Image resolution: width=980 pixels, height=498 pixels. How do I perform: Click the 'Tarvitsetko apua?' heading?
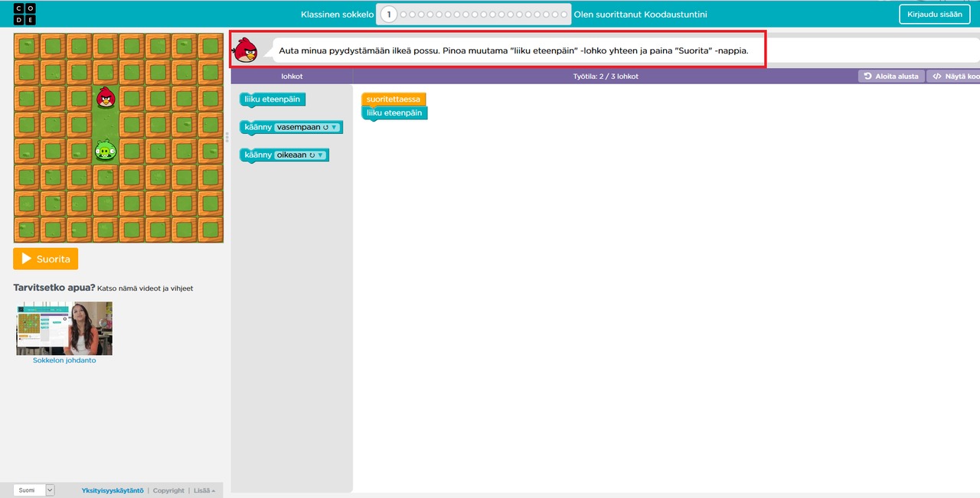point(54,288)
